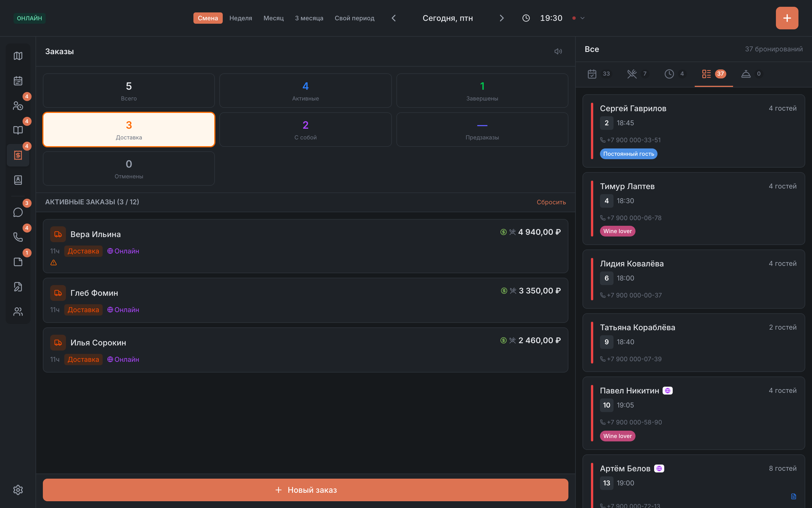Open the menu book sidebar icon

tap(18, 130)
